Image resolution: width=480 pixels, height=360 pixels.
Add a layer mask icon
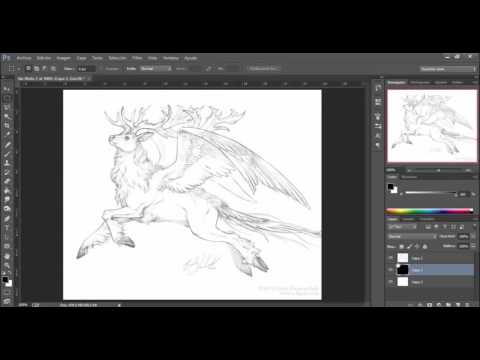[x=430, y=304]
